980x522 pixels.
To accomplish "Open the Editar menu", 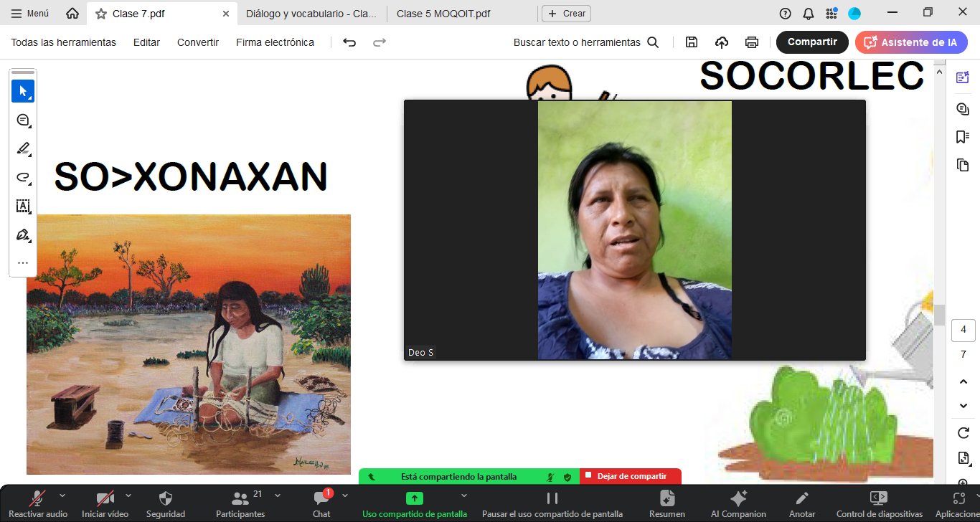I will [x=146, y=42].
